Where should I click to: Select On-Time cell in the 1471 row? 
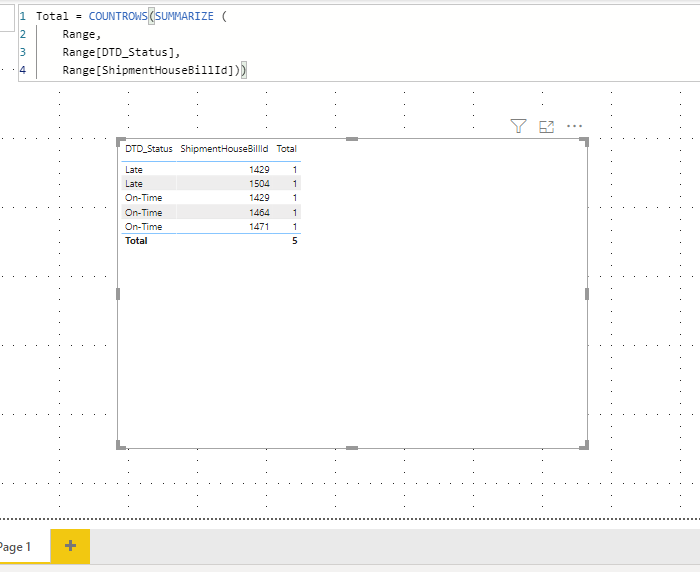143,226
